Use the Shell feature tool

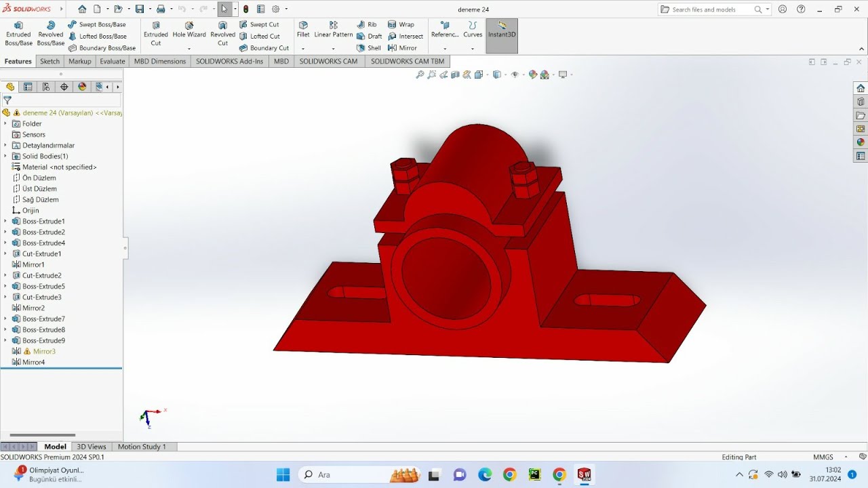[368, 48]
